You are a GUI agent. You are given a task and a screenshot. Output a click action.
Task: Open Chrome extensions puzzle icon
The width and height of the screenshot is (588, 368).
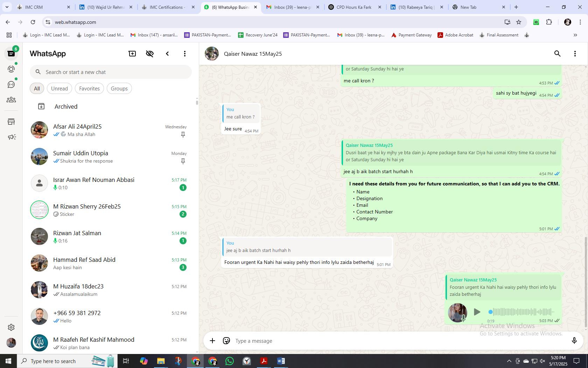click(x=549, y=22)
